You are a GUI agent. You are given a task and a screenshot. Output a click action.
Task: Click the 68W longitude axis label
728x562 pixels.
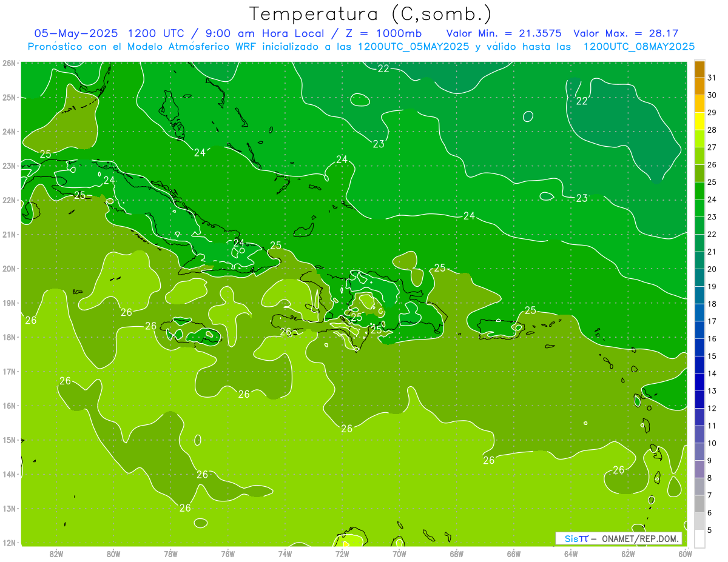tap(457, 554)
